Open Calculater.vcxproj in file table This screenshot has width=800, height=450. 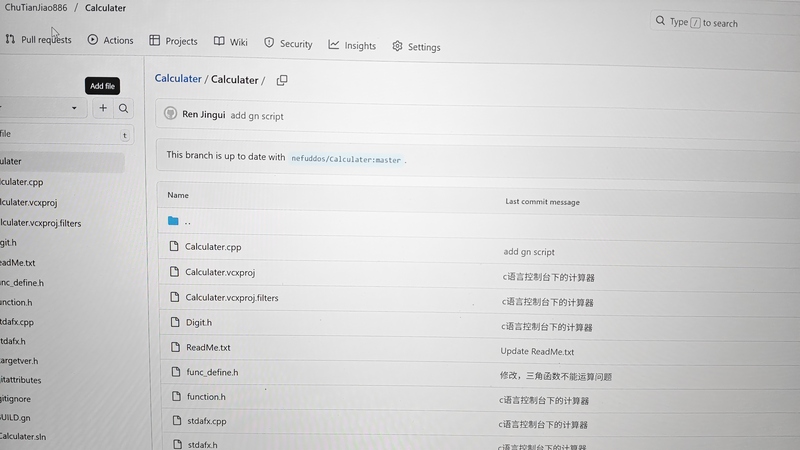[x=220, y=272]
